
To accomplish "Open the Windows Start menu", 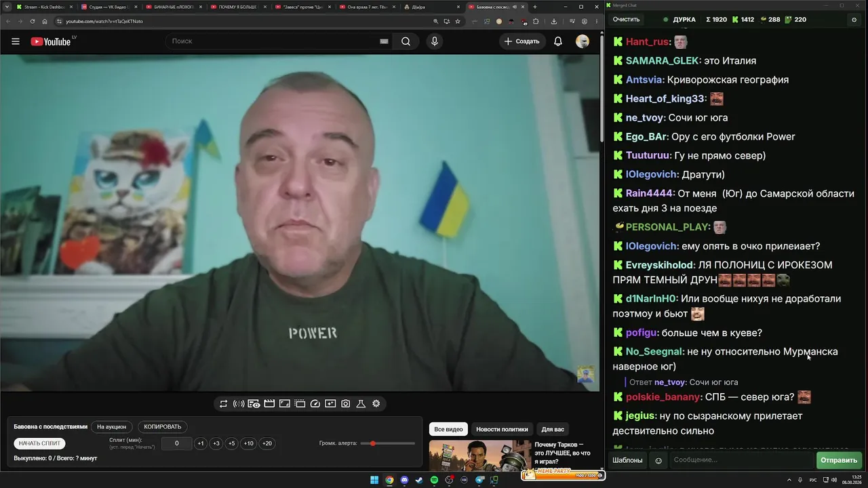I will pyautogui.click(x=374, y=480).
